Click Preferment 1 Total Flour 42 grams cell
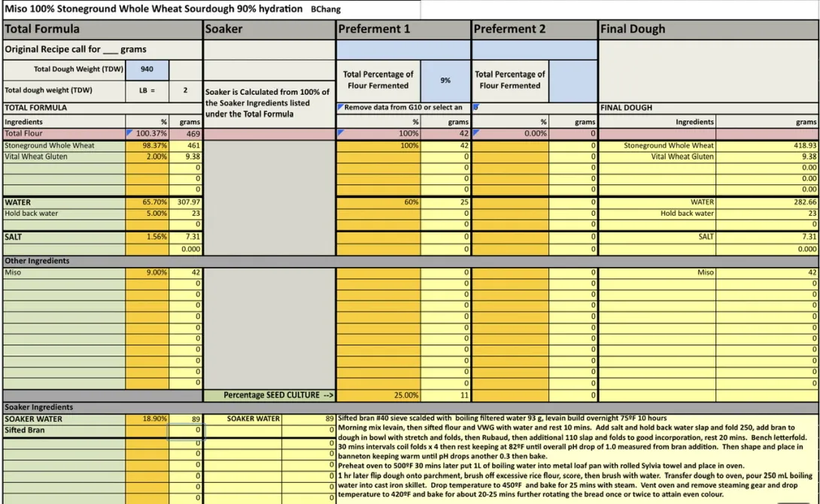The height and width of the screenshot is (504, 820). (445, 134)
